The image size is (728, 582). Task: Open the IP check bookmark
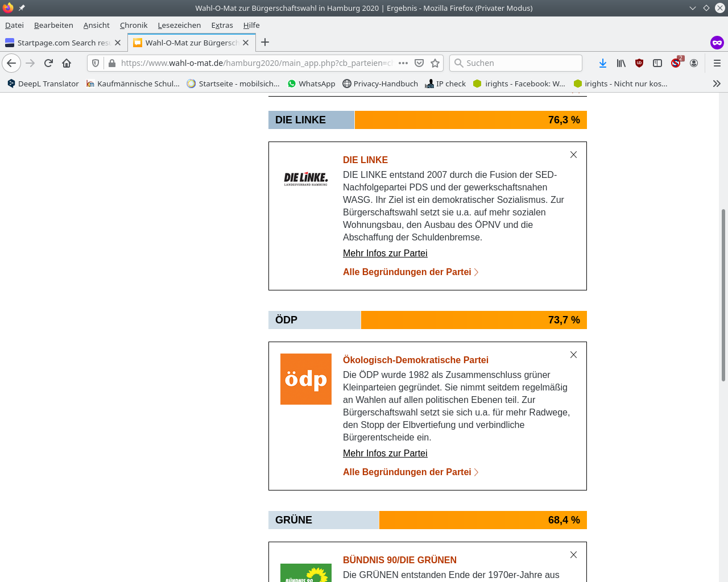445,84
